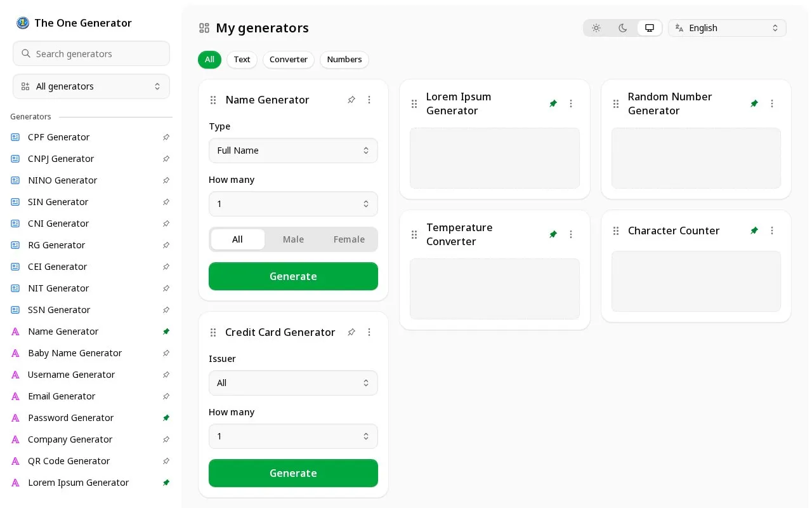Open QR Code Generator from sidebar
This screenshot has width=812, height=508.
point(69,461)
